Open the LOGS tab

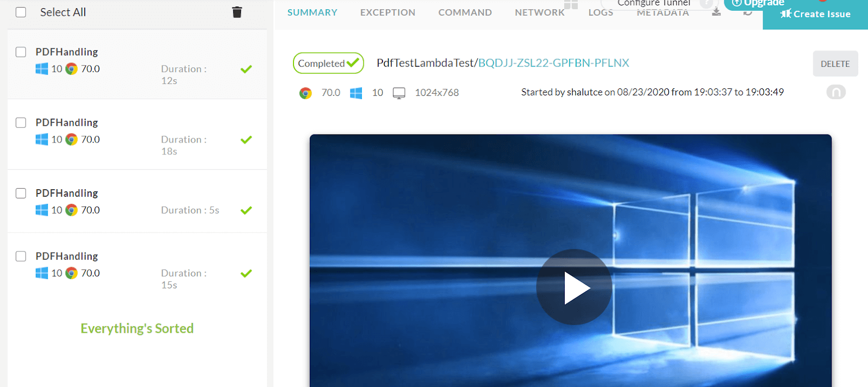click(x=601, y=12)
